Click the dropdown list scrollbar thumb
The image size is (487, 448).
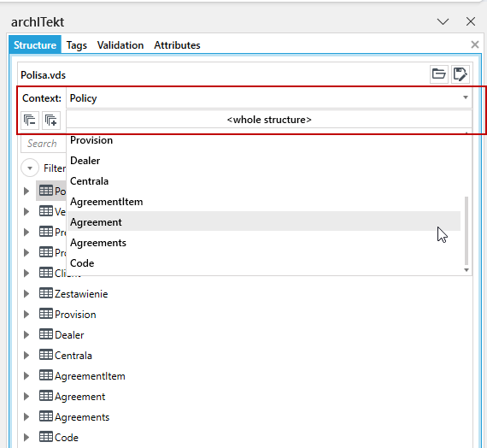click(466, 230)
